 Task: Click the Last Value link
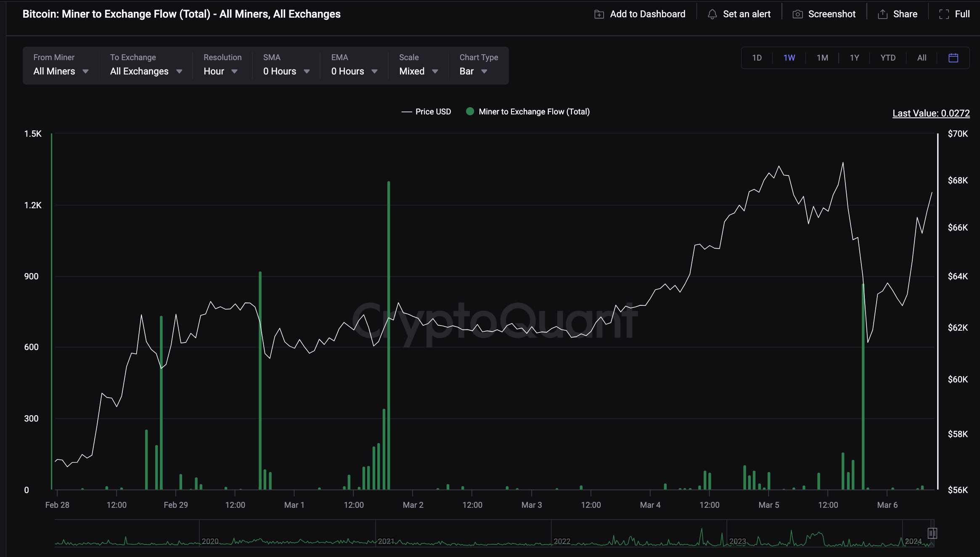(x=931, y=113)
